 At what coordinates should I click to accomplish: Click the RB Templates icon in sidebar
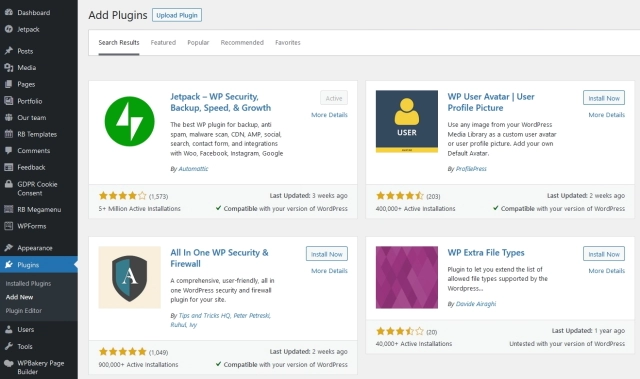[x=9, y=134]
